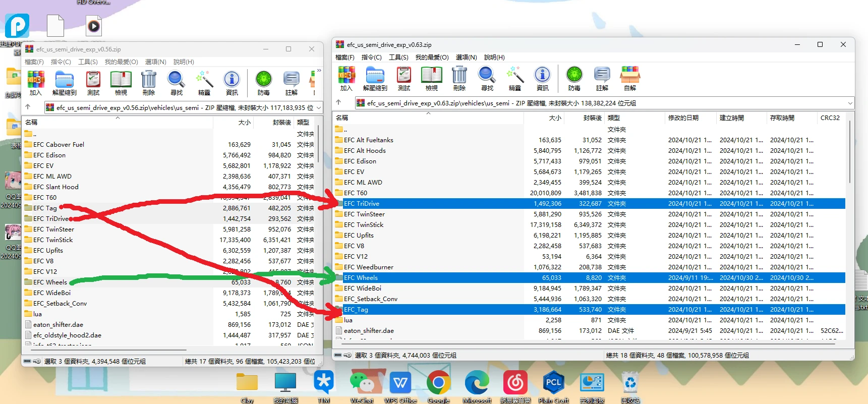Click the 防毒 (Virus scan) icon in v0.63 window
This screenshot has width=868, height=404.
(574, 78)
